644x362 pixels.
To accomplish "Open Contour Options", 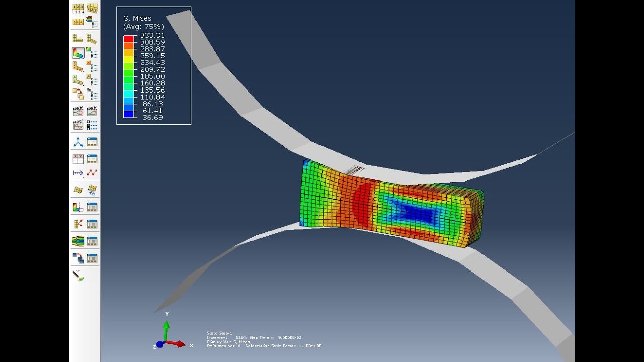I will coord(92,53).
